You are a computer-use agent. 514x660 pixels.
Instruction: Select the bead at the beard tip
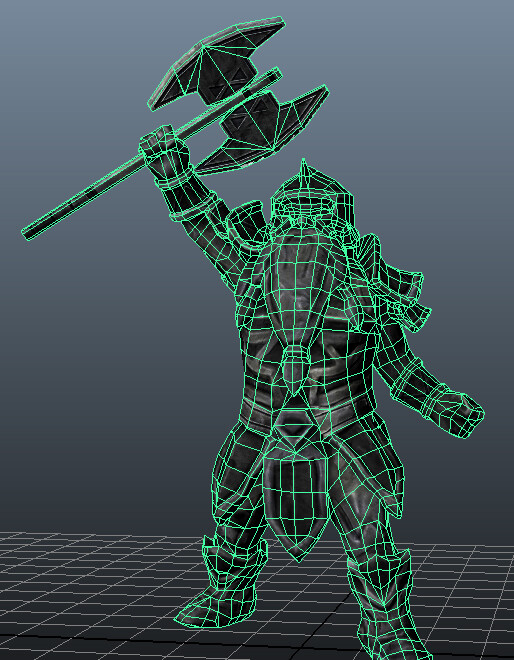click(x=296, y=365)
